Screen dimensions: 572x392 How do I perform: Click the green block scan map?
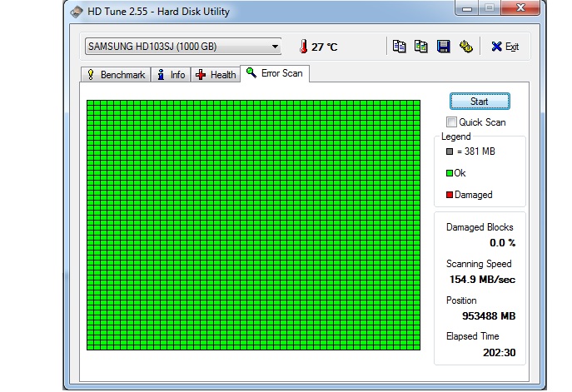click(x=254, y=225)
